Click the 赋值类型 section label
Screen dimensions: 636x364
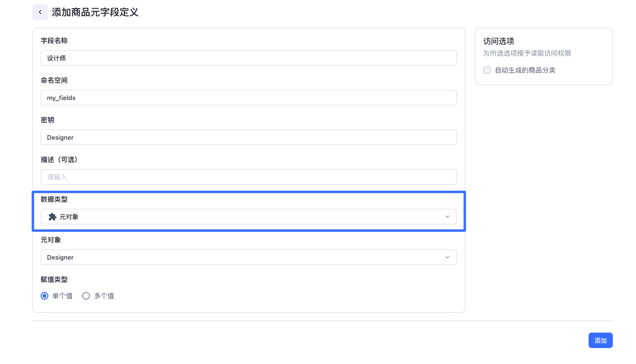point(54,279)
